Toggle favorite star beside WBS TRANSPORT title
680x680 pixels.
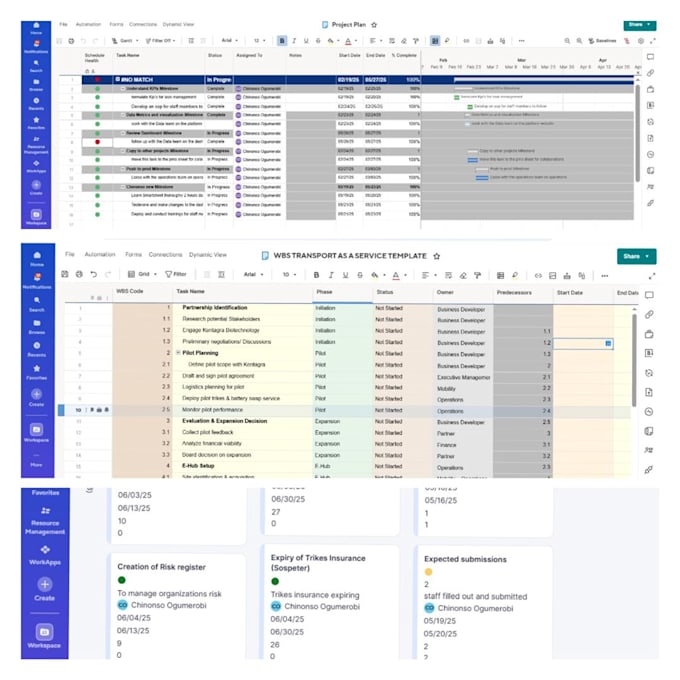437,256
